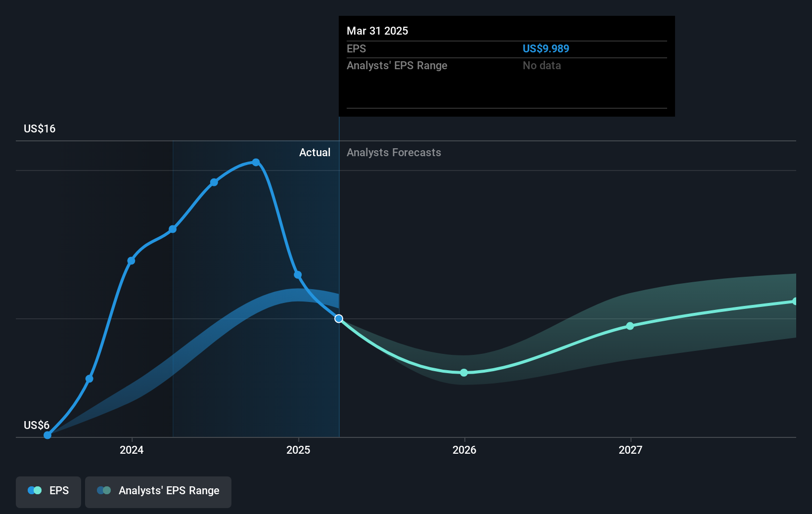Click the EPS data point in late 2023

tap(90, 379)
